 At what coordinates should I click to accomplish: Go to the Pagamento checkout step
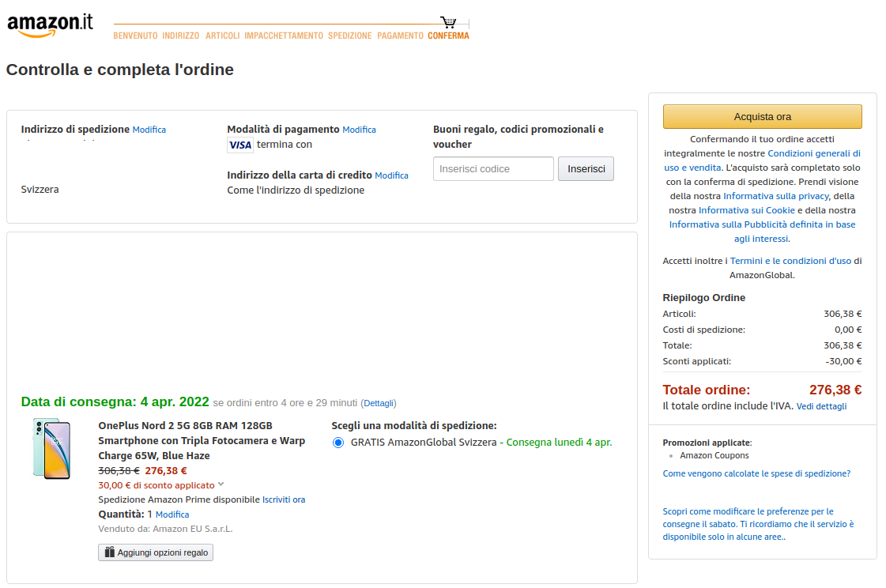coord(400,36)
